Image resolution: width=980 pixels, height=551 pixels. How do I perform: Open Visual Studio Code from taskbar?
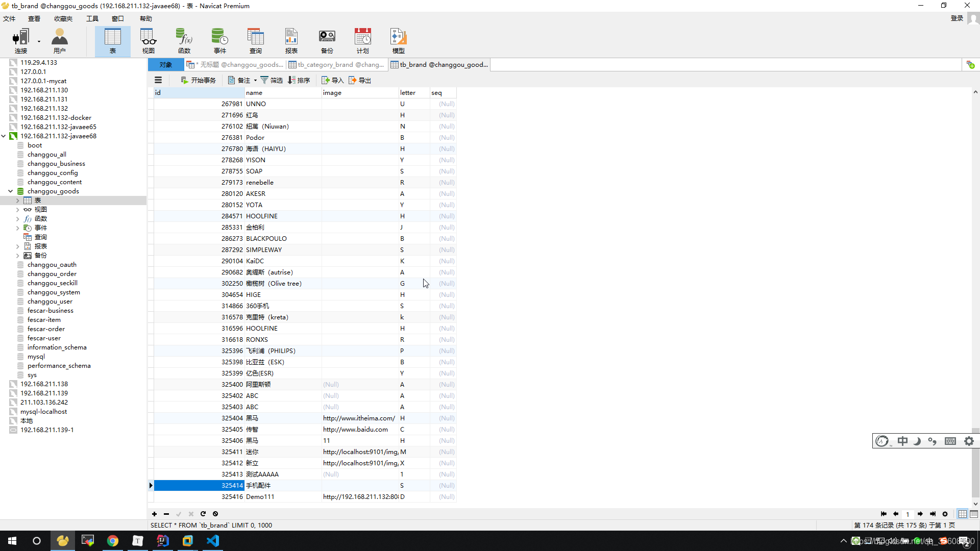(213, 541)
